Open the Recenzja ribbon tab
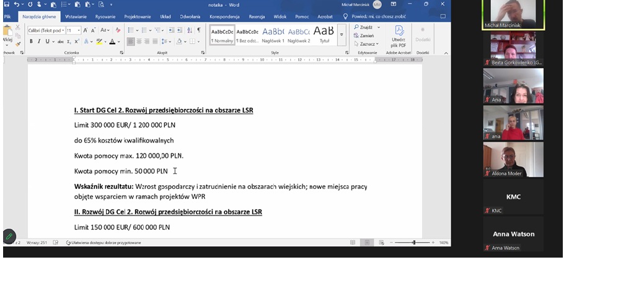 click(257, 17)
